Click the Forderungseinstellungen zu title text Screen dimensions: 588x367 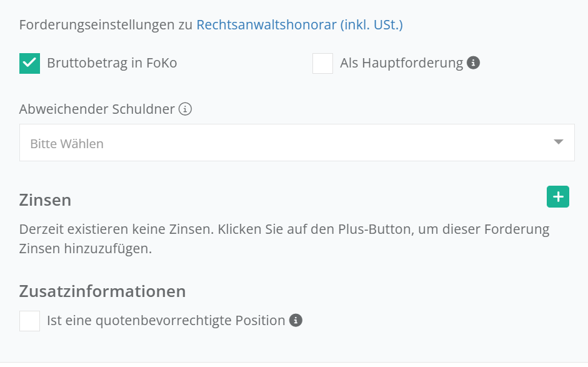[x=106, y=25]
